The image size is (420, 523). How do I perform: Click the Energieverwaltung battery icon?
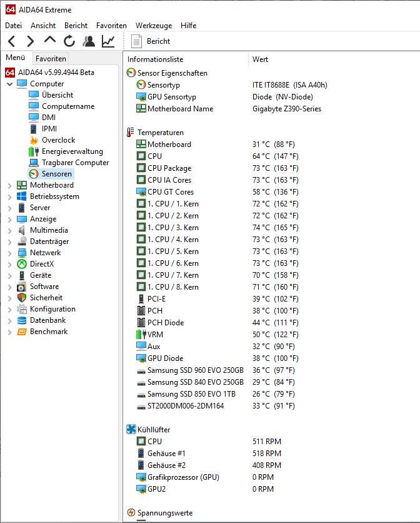point(34,151)
